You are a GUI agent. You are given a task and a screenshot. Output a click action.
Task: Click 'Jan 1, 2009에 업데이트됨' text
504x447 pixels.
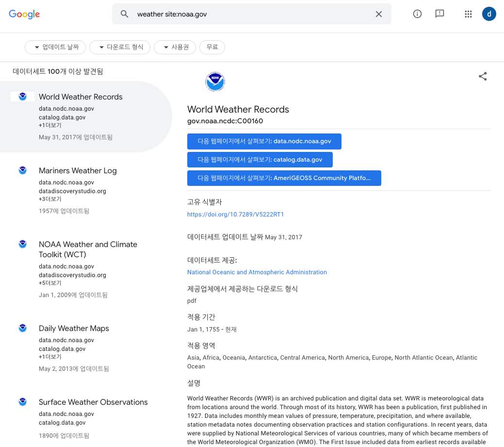[x=73, y=295]
